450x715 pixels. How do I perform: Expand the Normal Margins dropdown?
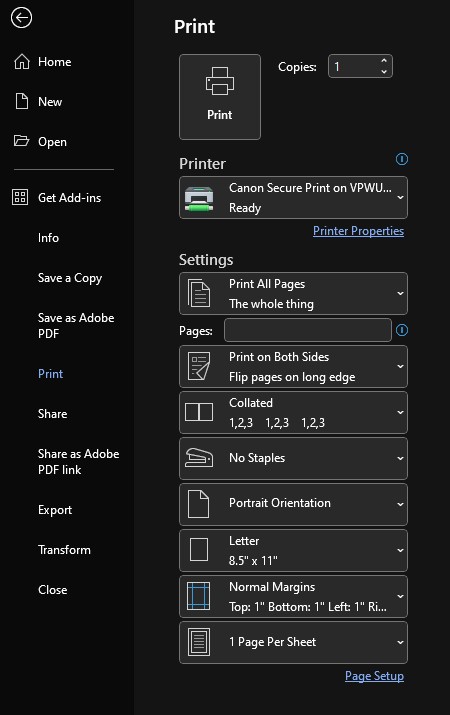tap(294, 596)
